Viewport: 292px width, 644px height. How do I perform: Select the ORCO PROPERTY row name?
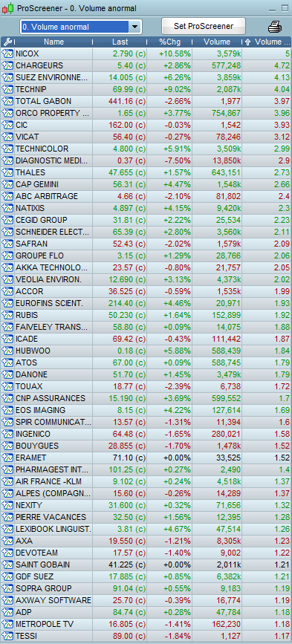[53, 114]
